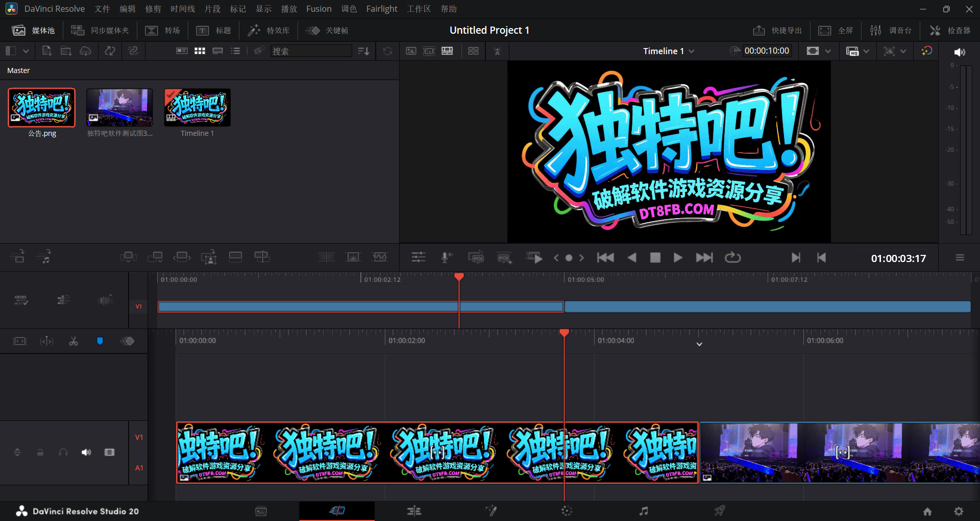Open the media pool sort order dropdown
980x521 pixels.
[363, 51]
